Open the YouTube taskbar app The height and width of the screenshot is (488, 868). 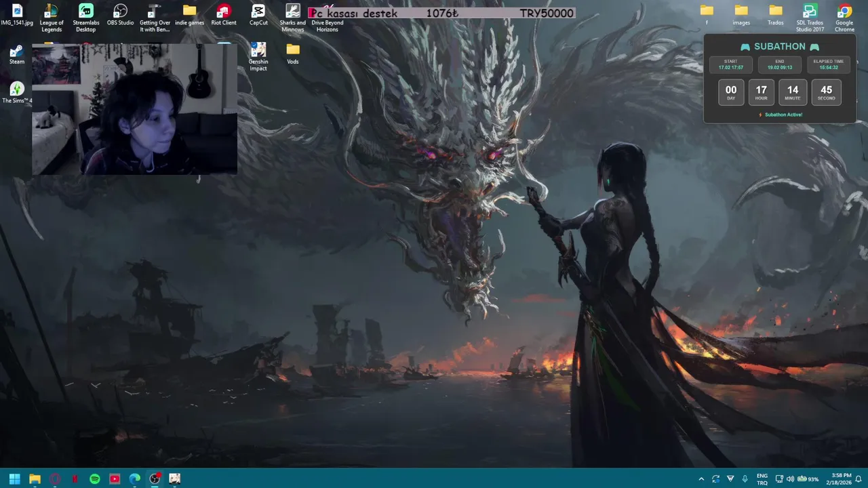[x=115, y=479]
